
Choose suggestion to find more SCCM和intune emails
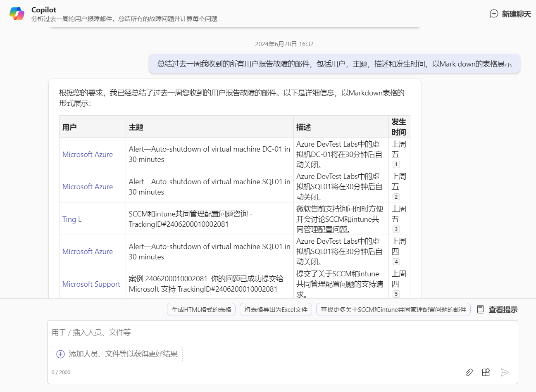click(x=393, y=309)
